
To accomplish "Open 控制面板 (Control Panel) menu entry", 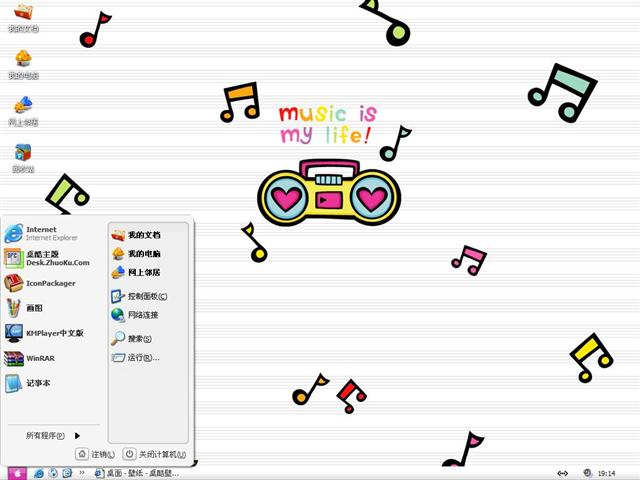I will coord(146,296).
